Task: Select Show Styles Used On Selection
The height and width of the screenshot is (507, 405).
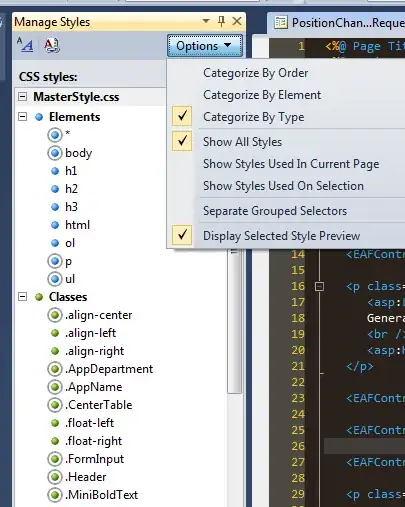Action: tap(283, 186)
